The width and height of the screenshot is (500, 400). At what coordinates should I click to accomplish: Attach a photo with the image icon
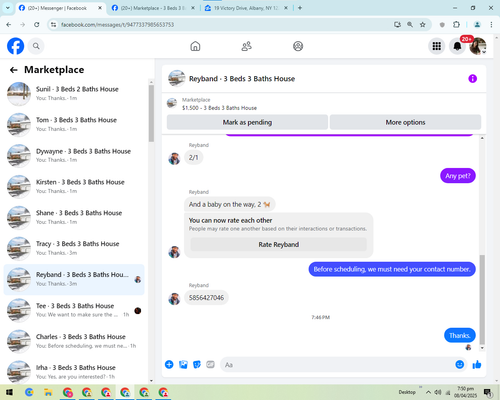click(183, 364)
